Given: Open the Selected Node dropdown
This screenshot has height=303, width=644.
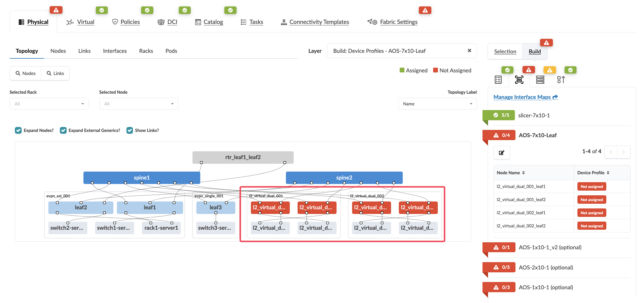Looking at the screenshot, I should [x=138, y=104].
